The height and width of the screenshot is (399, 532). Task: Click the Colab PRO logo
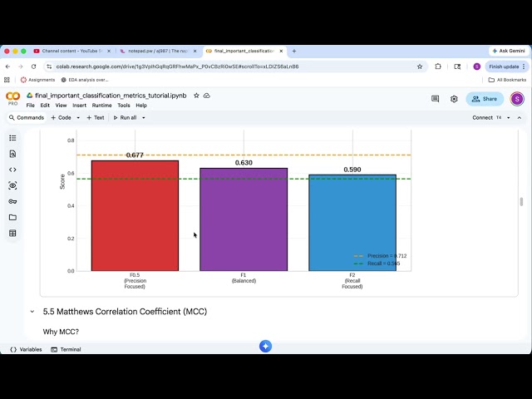pyautogui.click(x=13, y=99)
